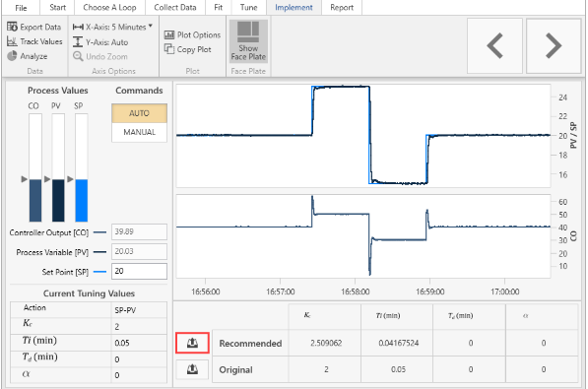The width and height of the screenshot is (588, 389).
Task: Select the Implement tab
Action: click(294, 8)
